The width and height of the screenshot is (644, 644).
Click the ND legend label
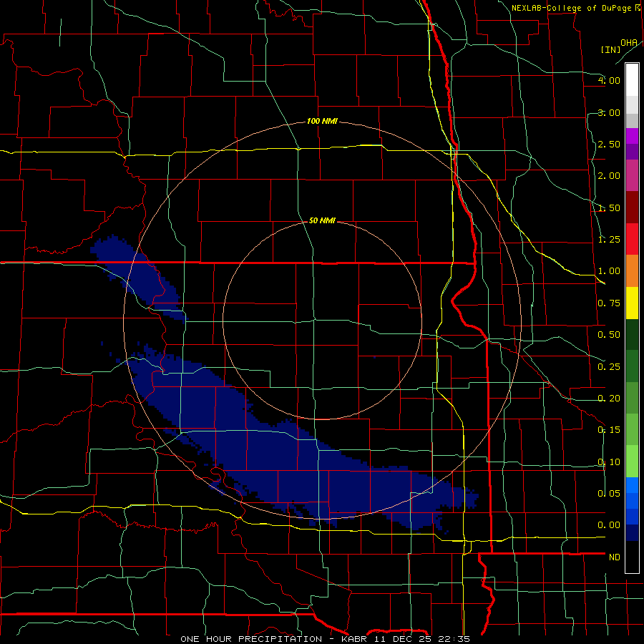[615, 557]
